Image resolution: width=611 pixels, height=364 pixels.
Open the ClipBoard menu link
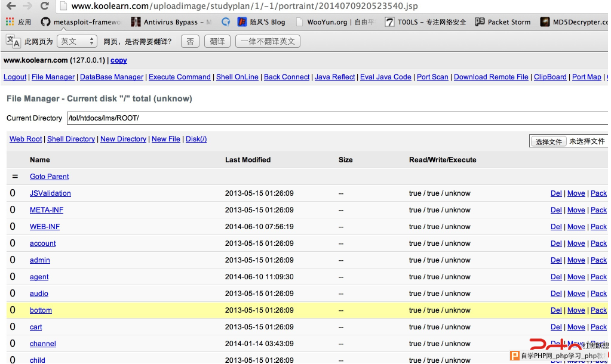tap(550, 77)
